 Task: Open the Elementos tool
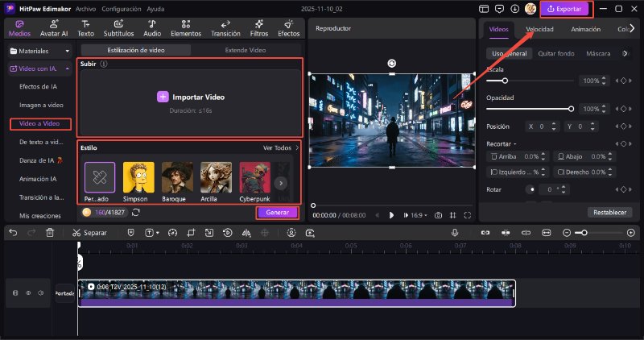[x=186, y=28]
